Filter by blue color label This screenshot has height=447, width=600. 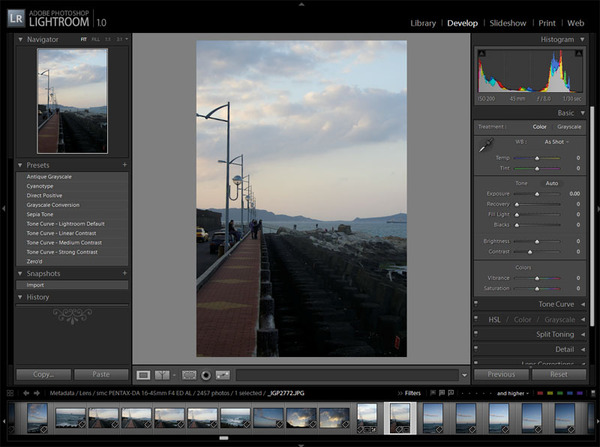coord(570,393)
